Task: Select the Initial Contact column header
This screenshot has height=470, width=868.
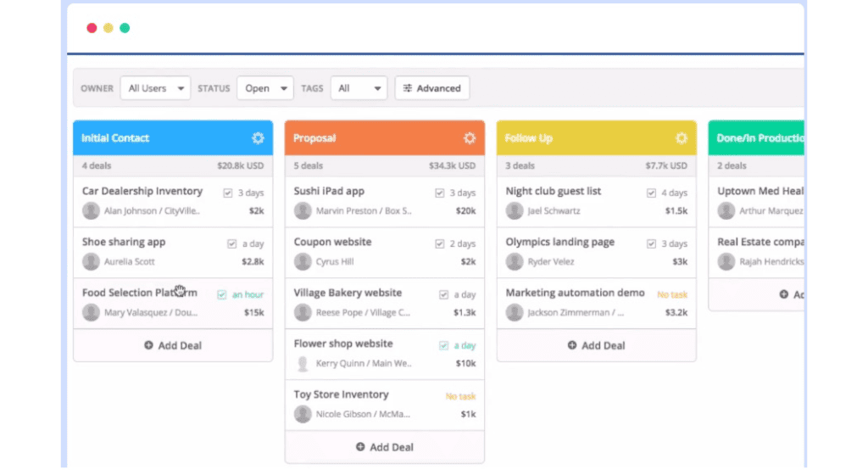Action: 173,138
